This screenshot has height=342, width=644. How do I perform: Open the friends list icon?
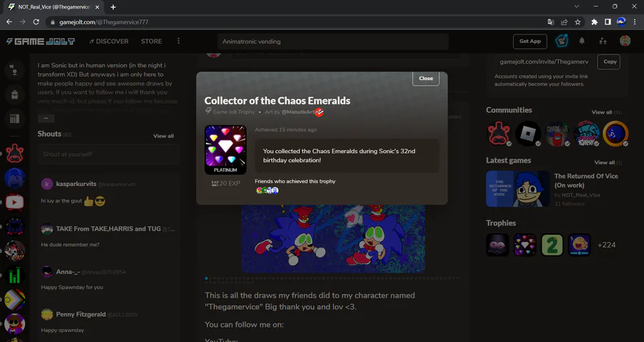pyautogui.click(x=603, y=41)
